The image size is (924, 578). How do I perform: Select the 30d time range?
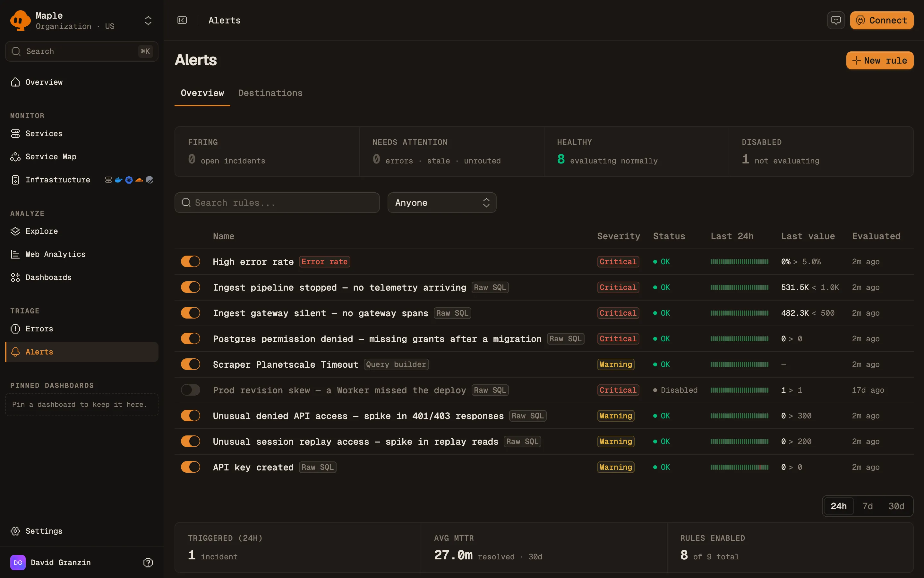tap(896, 506)
